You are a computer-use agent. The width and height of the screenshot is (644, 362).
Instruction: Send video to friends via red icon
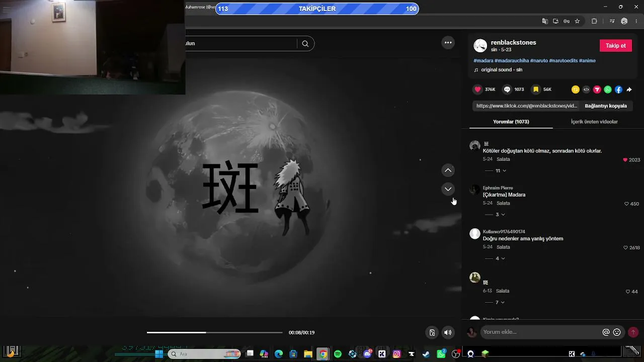pos(597,89)
